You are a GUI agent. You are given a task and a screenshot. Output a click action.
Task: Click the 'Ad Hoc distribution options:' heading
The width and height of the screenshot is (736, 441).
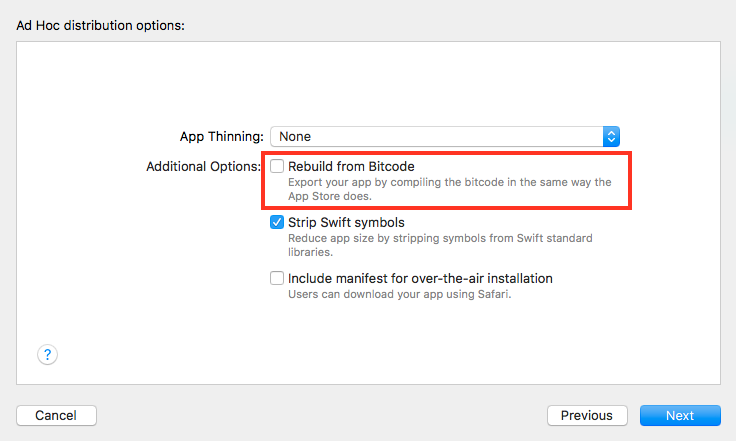[x=101, y=24]
